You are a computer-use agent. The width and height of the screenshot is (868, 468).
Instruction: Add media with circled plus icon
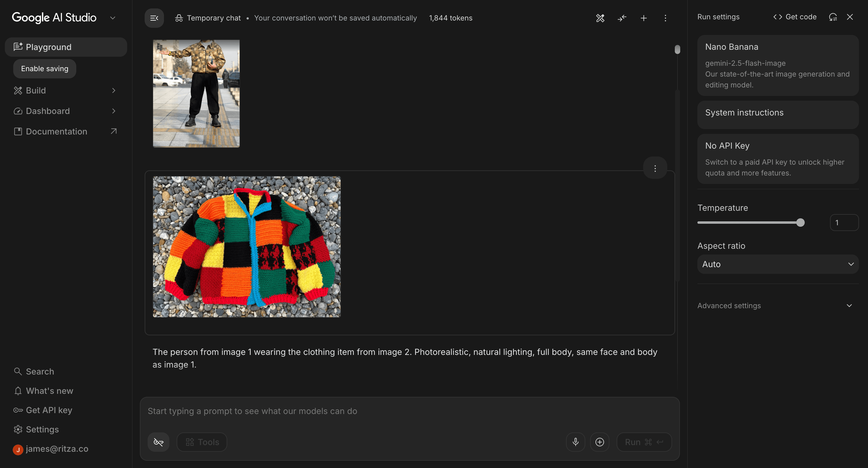(x=599, y=442)
